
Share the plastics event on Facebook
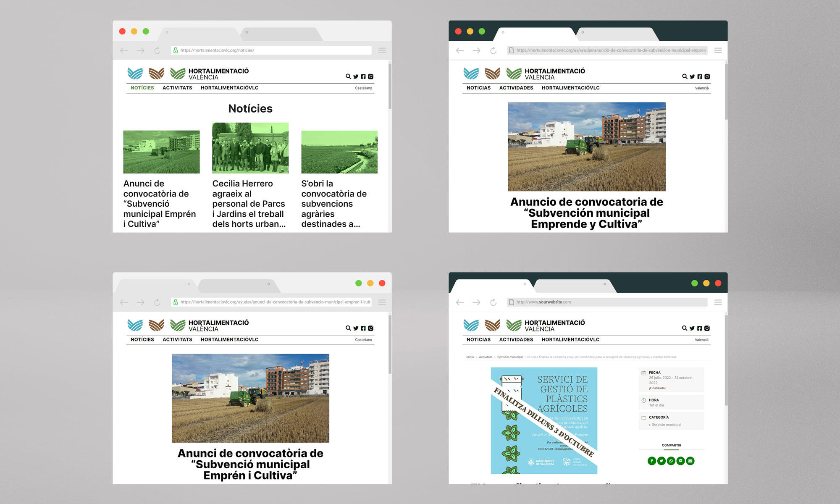coord(652,461)
